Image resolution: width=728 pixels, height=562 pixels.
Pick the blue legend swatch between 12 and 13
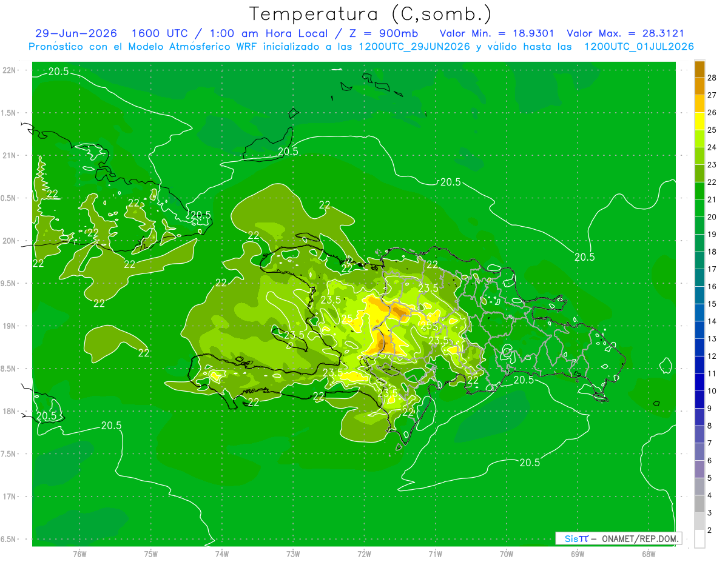click(x=699, y=347)
